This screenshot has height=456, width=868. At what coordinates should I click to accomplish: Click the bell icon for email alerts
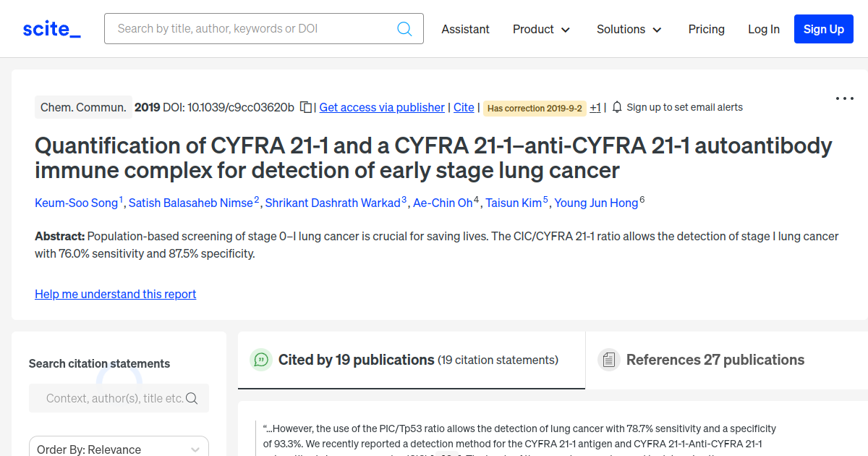click(617, 107)
